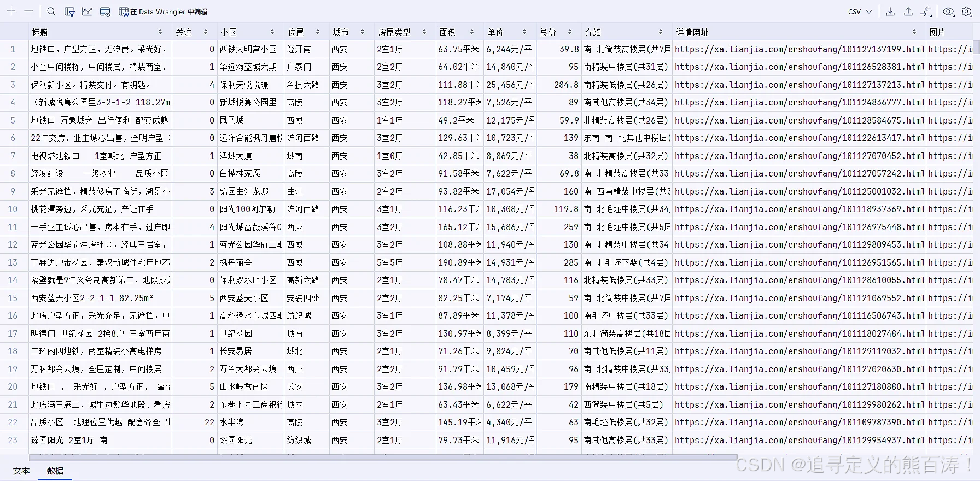This screenshot has width=980, height=481.
Task: Click location cell '经开南'
Action: (x=299, y=49)
